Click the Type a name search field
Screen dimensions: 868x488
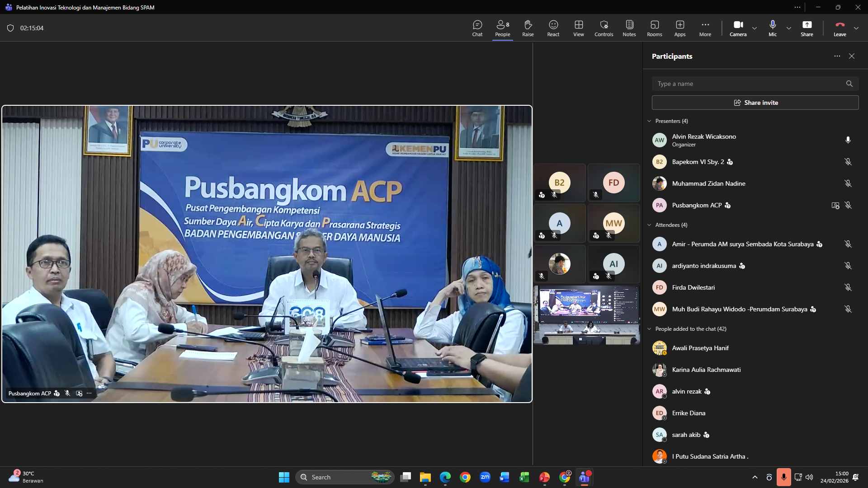pos(748,84)
